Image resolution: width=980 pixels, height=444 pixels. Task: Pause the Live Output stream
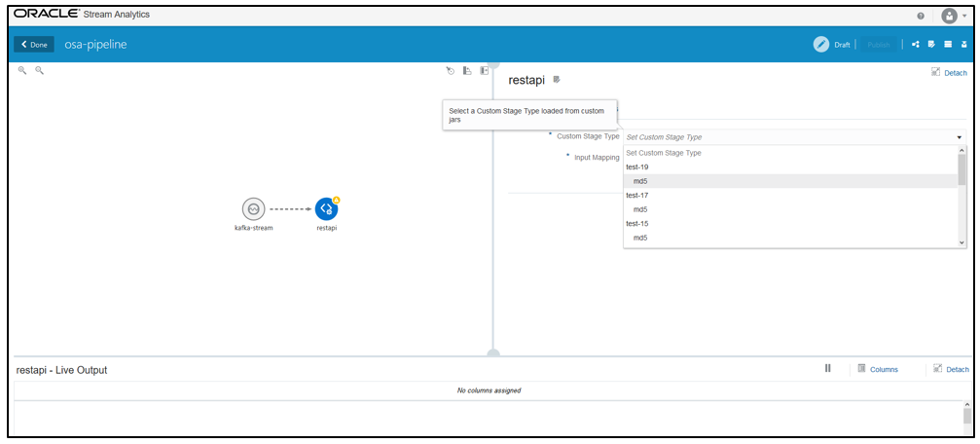tap(827, 368)
